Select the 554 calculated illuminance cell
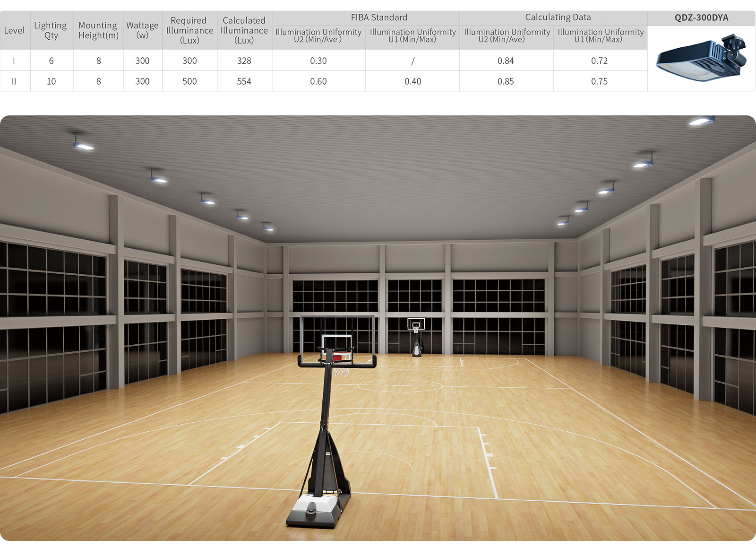 pos(244,81)
